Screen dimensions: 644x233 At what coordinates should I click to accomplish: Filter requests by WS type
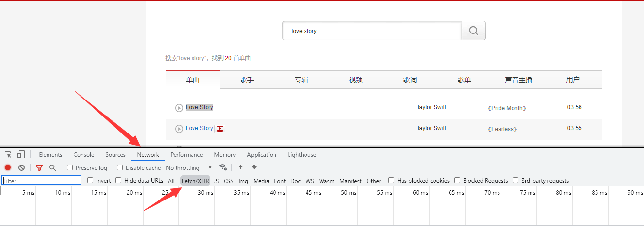pos(310,181)
